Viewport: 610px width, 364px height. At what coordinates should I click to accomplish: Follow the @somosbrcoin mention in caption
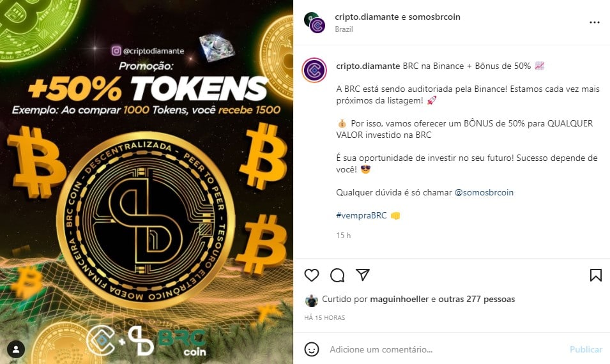[x=484, y=192]
